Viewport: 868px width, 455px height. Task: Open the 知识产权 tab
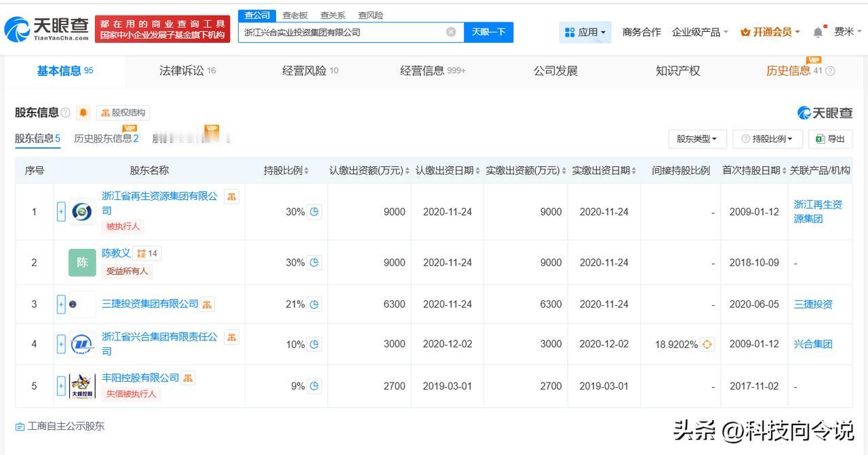(x=678, y=71)
